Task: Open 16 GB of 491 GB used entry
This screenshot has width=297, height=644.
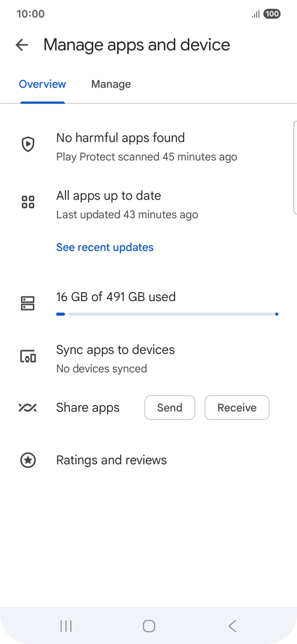Action: click(x=116, y=297)
